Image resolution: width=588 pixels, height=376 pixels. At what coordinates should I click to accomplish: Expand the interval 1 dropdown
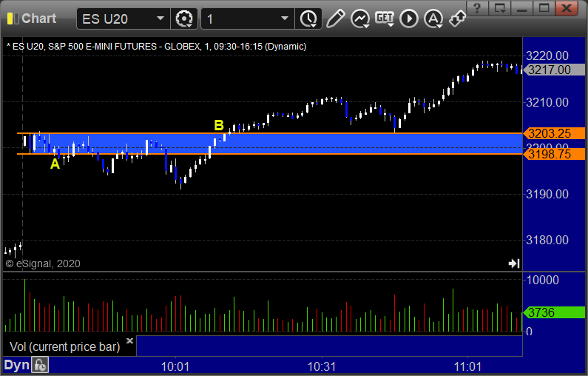pyautogui.click(x=285, y=19)
